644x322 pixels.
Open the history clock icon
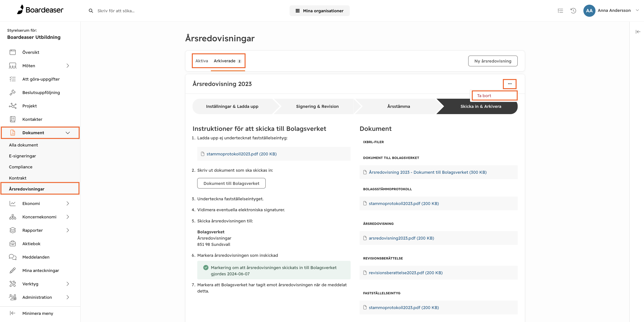click(573, 10)
